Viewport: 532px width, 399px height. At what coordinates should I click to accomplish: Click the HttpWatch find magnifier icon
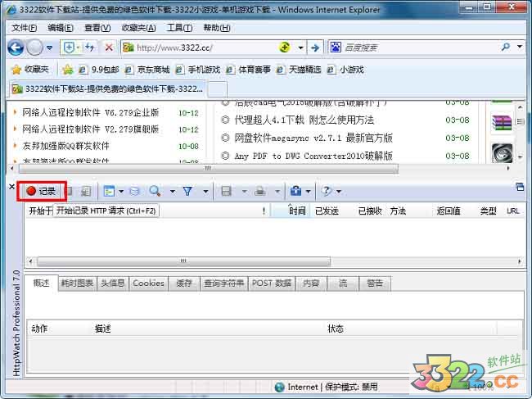pyautogui.click(x=155, y=191)
